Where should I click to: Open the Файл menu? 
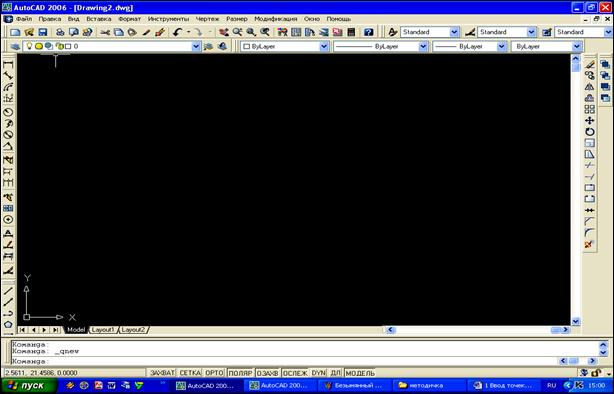(24, 19)
